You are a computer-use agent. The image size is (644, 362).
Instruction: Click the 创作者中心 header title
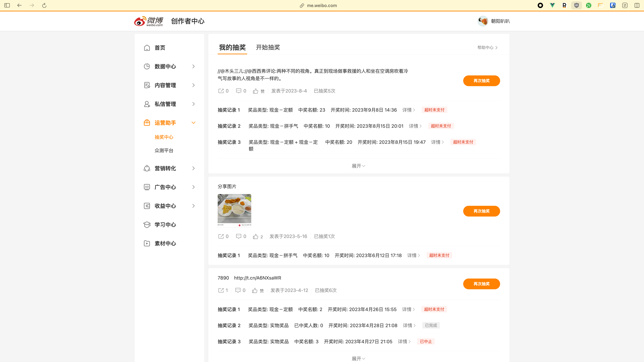click(187, 21)
